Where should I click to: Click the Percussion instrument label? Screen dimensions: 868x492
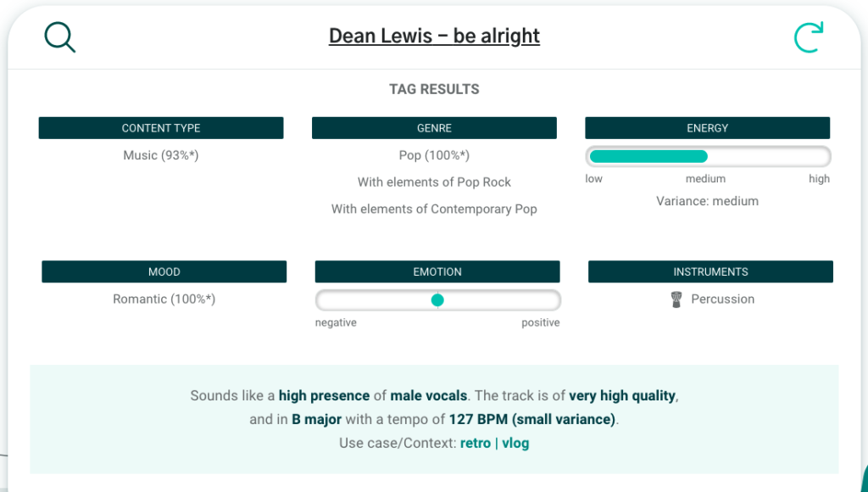[x=722, y=299]
